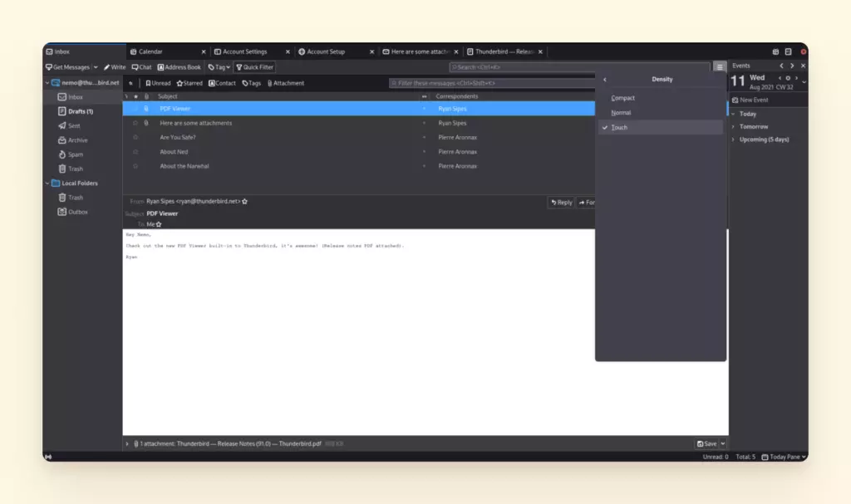Select the Archive folder in sidebar
Image resolution: width=851 pixels, height=504 pixels.
coord(77,140)
